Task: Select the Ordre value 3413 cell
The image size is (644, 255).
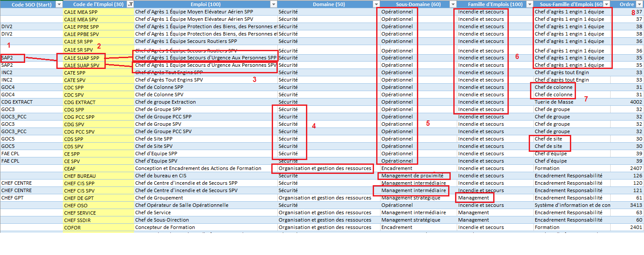Action: (x=635, y=205)
